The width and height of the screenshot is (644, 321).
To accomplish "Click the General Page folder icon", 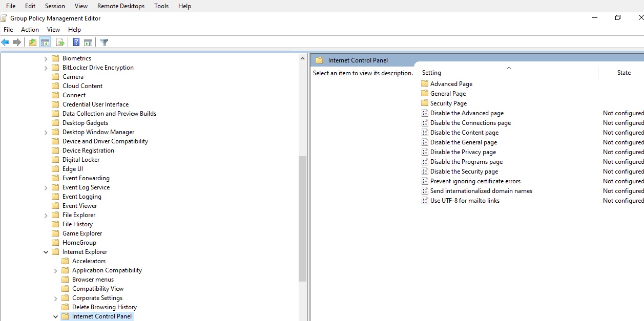I will tap(425, 93).
